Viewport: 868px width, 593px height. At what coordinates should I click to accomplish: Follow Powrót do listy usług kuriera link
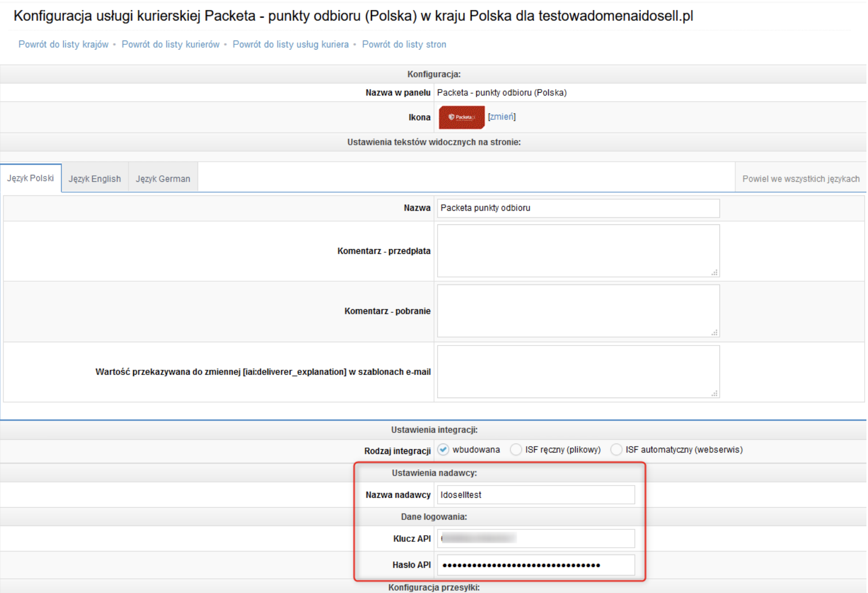coord(291,44)
